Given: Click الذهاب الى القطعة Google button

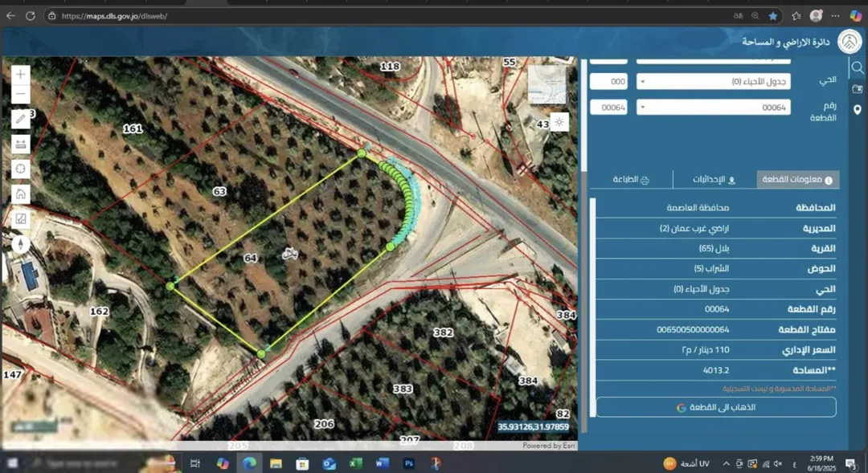Looking at the screenshot, I should tap(716, 407).
